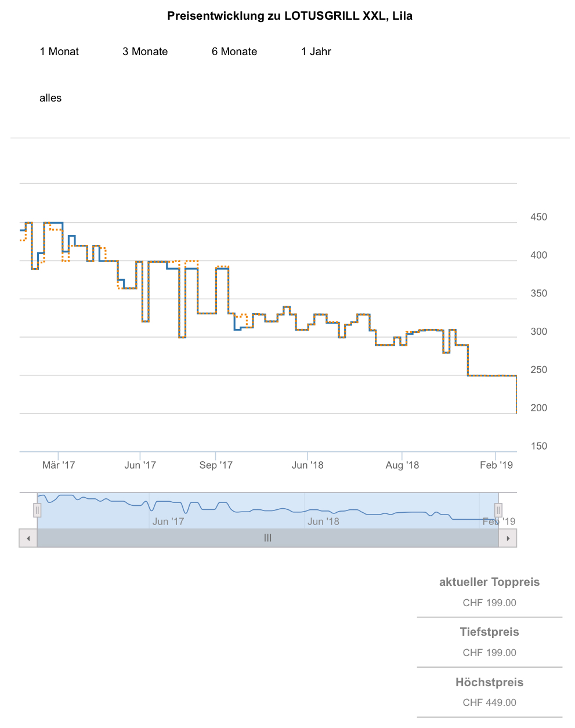
Task: Click the Preisentwicklung chart title
Action: click(x=290, y=16)
